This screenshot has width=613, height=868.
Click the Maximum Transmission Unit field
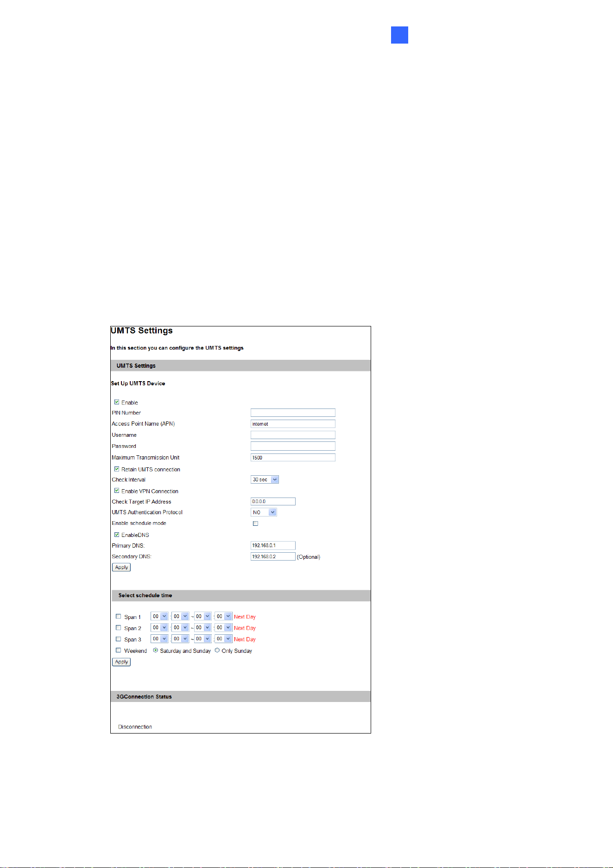pos(293,458)
